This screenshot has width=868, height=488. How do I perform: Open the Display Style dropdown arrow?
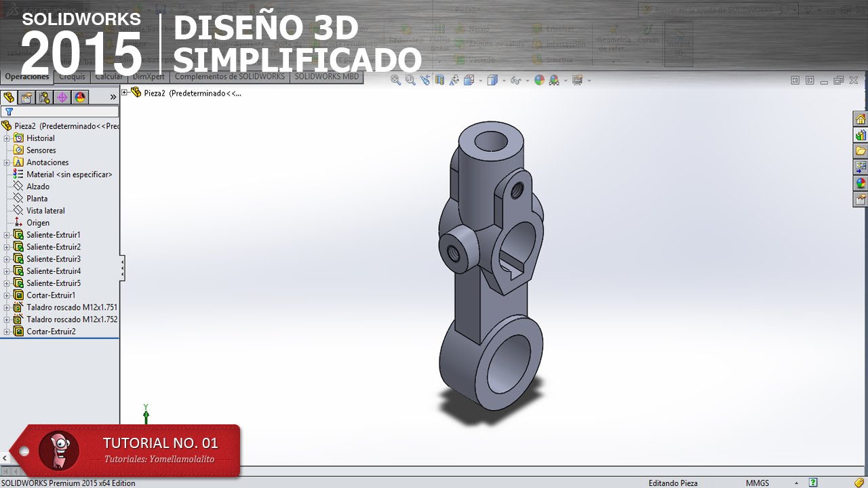[x=504, y=81]
